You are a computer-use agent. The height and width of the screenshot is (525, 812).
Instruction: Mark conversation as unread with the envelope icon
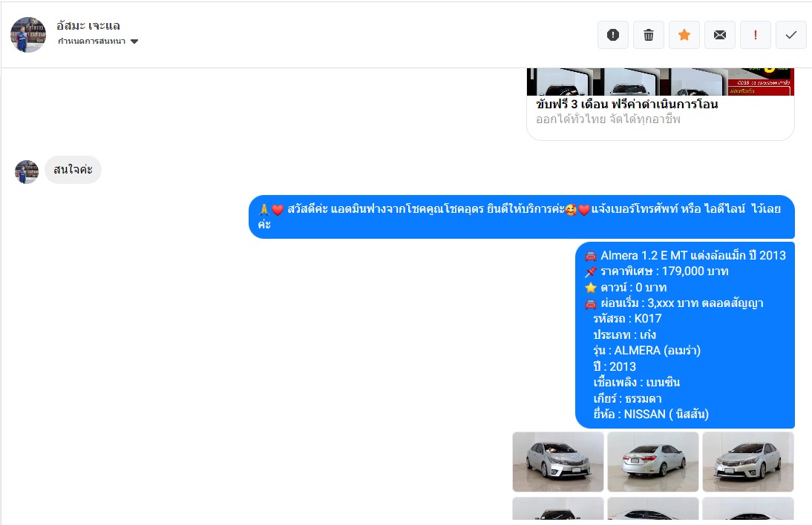click(720, 35)
